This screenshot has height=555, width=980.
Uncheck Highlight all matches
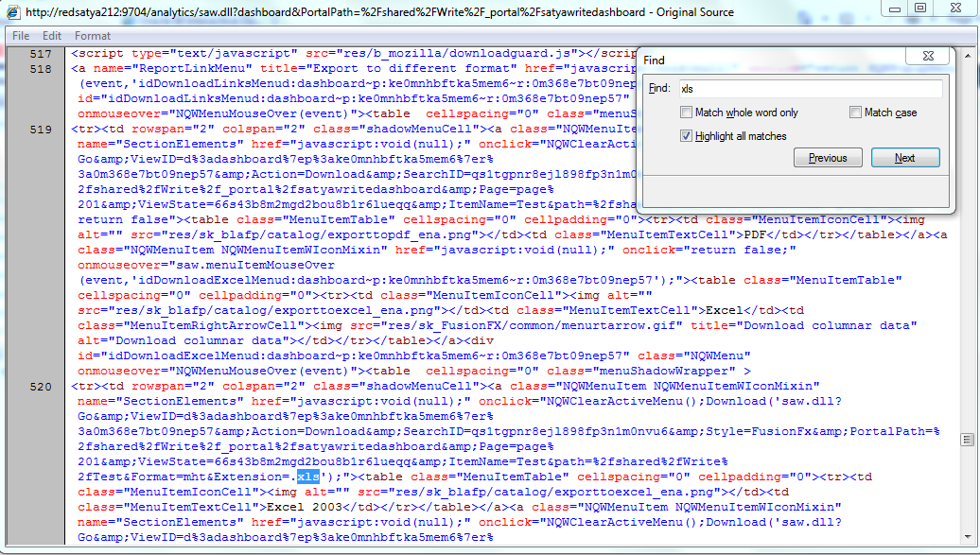tap(686, 135)
